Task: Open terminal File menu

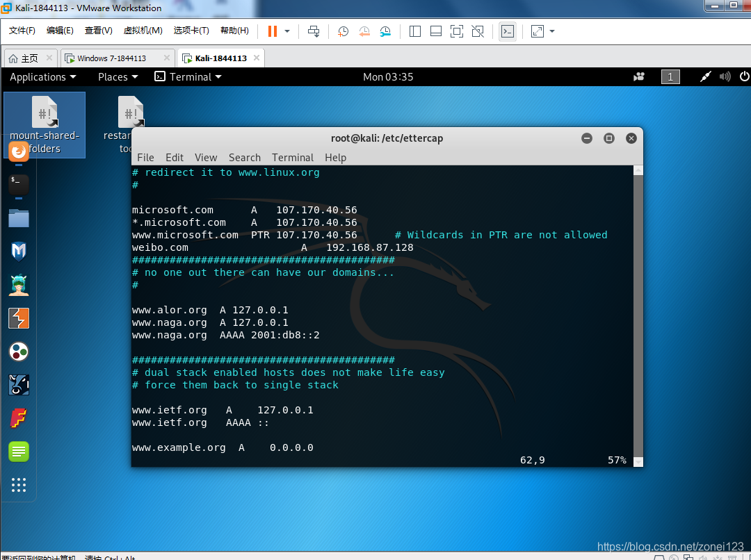Action: [145, 158]
